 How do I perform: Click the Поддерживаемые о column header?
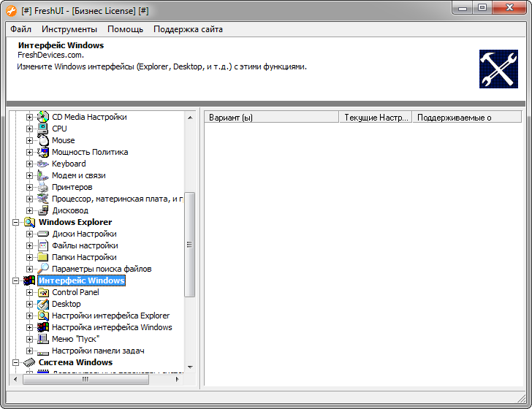(x=467, y=118)
